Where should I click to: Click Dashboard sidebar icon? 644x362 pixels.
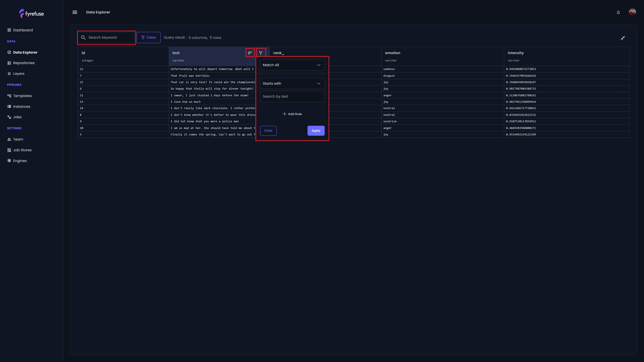pos(9,30)
